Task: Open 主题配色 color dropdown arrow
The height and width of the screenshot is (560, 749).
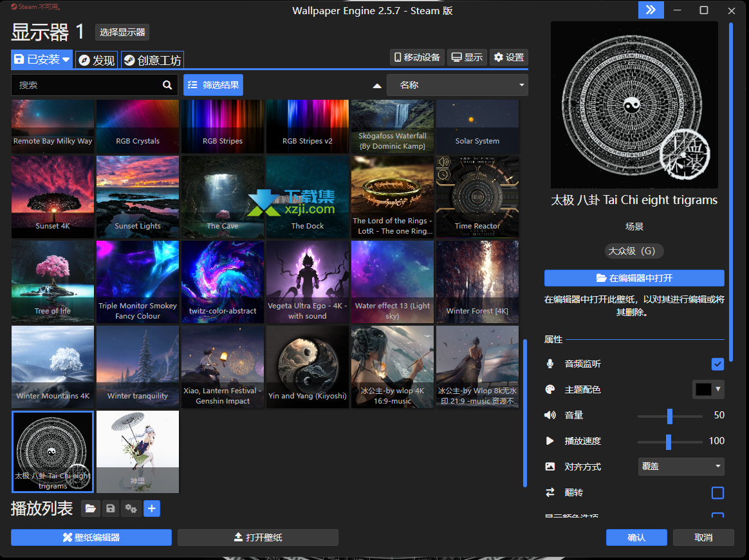Action: (718, 389)
